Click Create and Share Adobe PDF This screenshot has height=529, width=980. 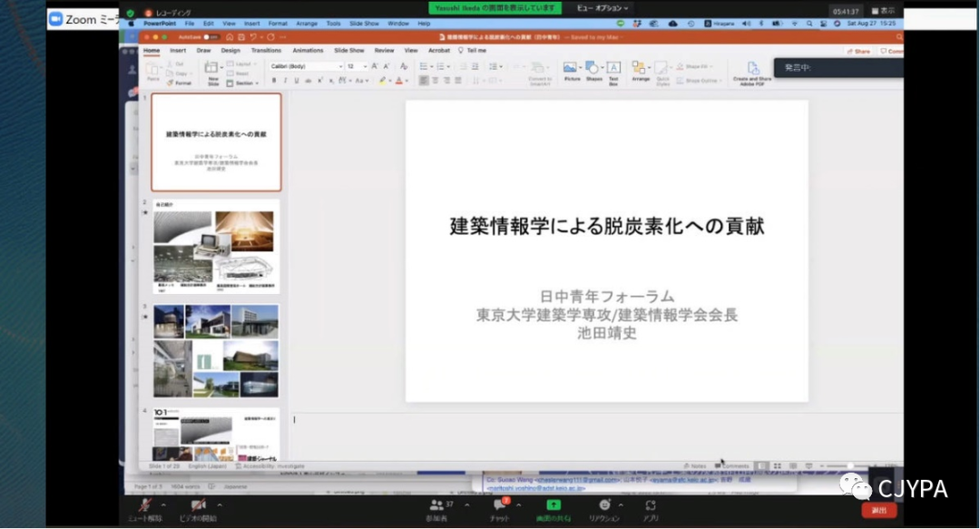[752, 73]
